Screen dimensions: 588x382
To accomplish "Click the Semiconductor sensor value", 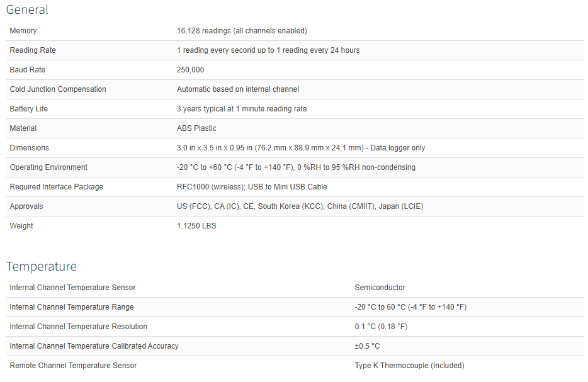I will coord(380,288).
